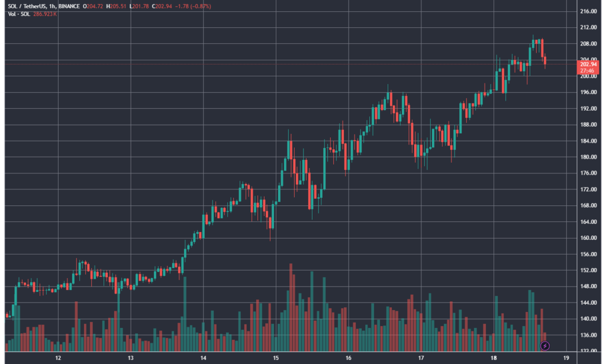Click the 286.923K volume value
The width and height of the screenshot is (606, 364).
click(45, 14)
